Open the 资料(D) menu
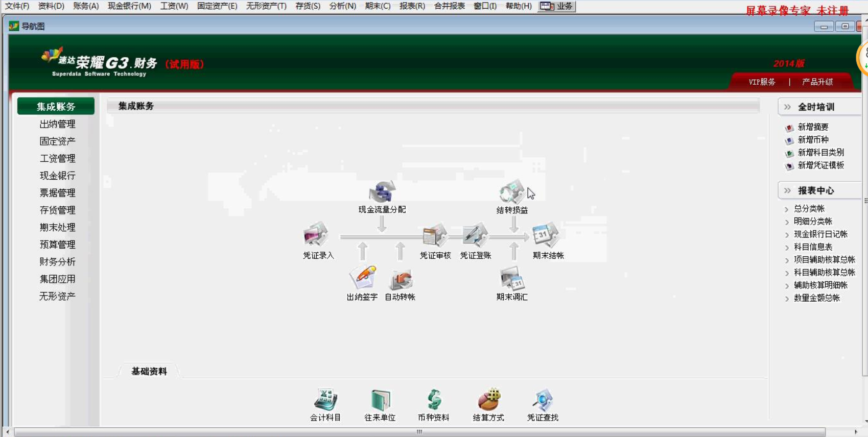 point(51,6)
